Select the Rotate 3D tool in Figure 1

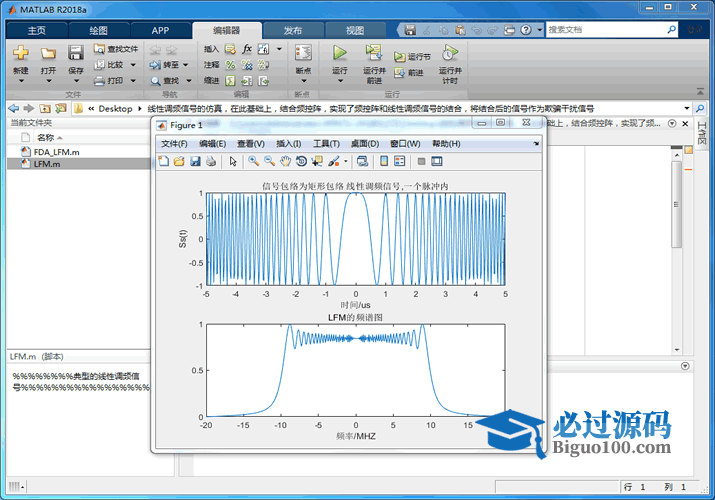click(x=301, y=161)
